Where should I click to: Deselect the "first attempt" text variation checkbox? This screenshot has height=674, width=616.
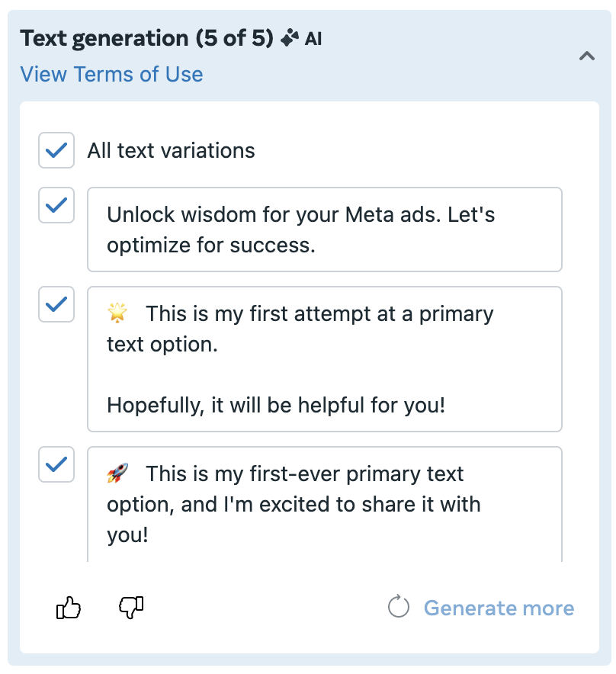pyautogui.click(x=56, y=304)
